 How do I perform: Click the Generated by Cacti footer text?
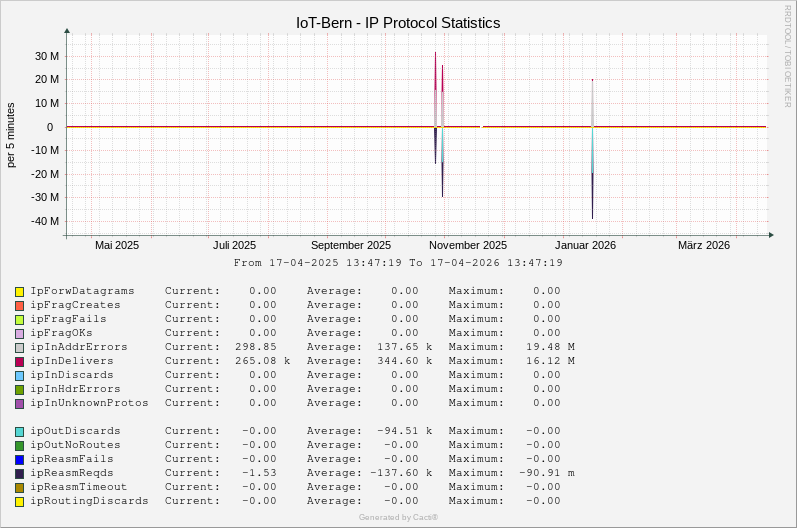point(398,517)
